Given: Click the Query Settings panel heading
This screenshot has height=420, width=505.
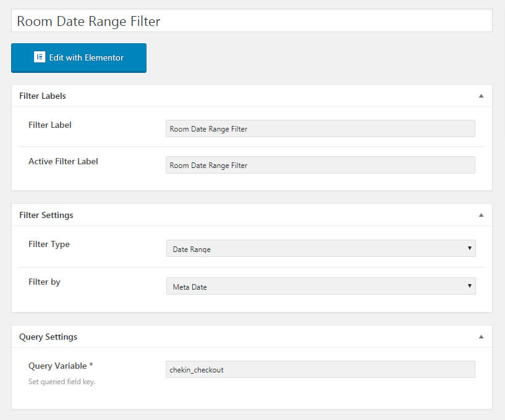Looking at the screenshot, I should tap(48, 337).
